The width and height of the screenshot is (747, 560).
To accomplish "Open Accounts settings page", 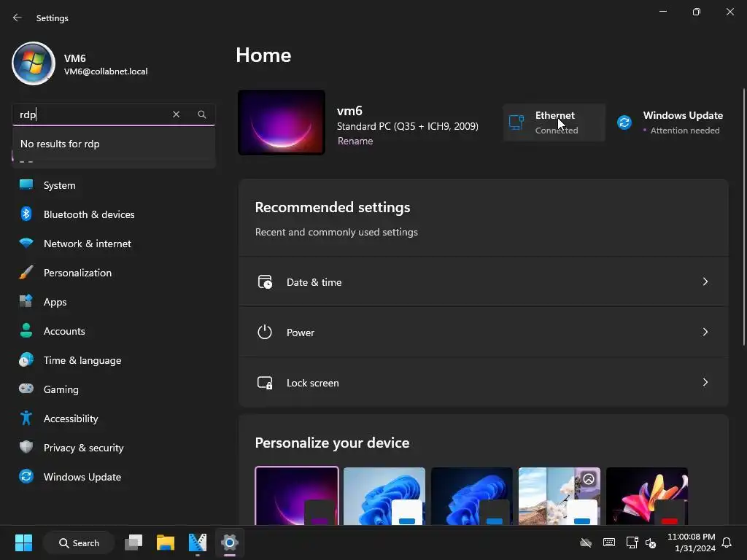I will point(114,331).
